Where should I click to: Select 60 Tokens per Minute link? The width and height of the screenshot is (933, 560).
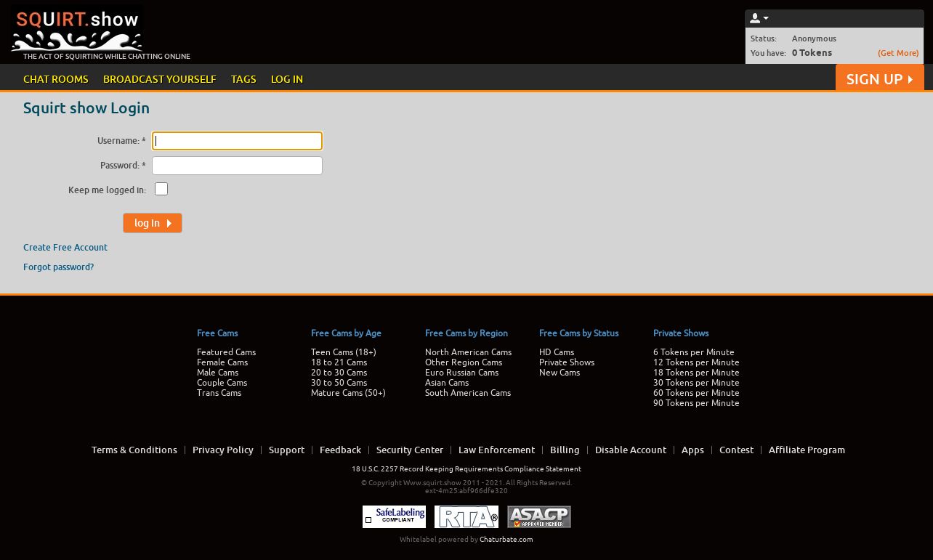coord(696,392)
